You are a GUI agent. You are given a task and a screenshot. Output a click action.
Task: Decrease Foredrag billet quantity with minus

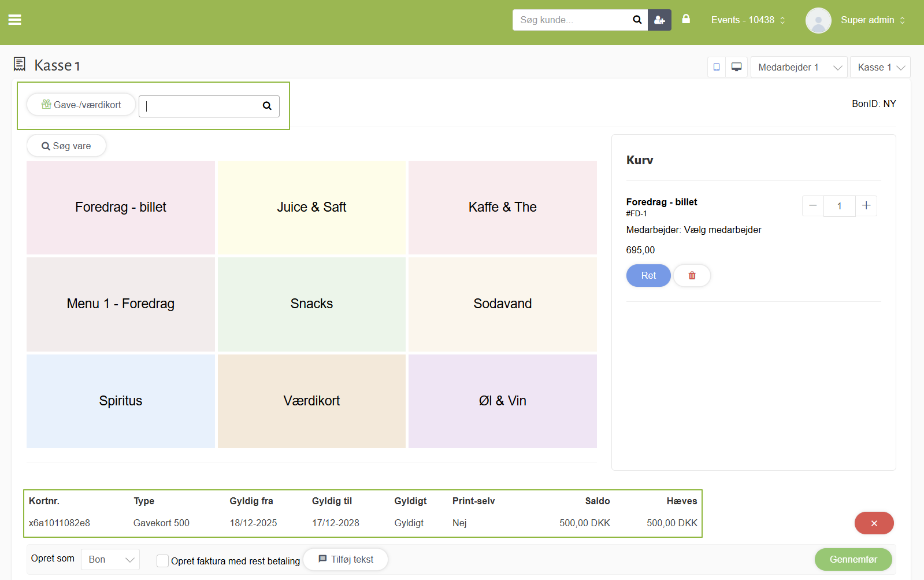click(812, 206)
